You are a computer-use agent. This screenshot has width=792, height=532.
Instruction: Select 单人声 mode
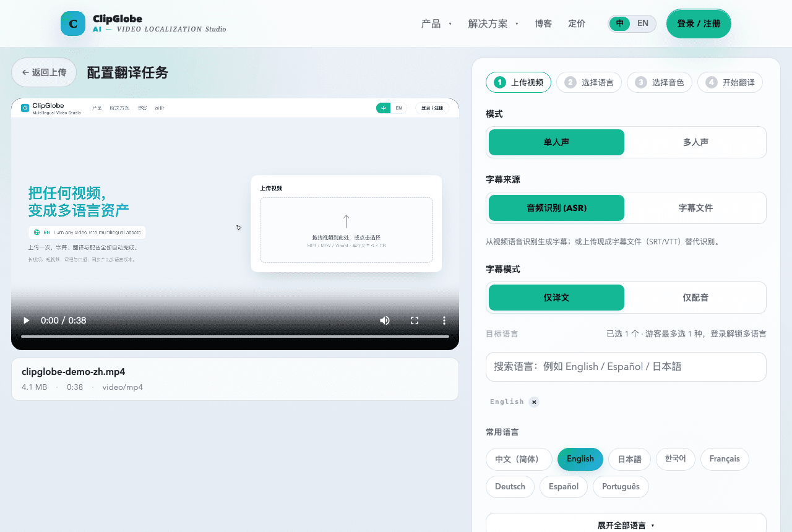pyautogui.click(x=556, y=142)
